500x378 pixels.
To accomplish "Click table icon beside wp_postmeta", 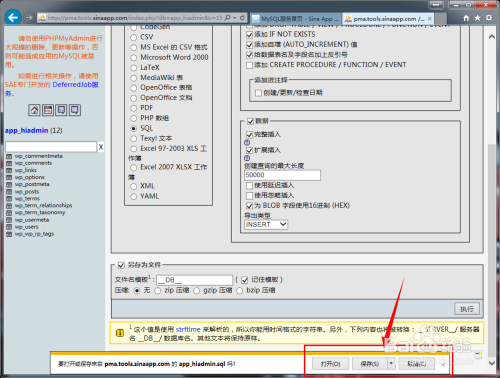I will pos(9,185).
